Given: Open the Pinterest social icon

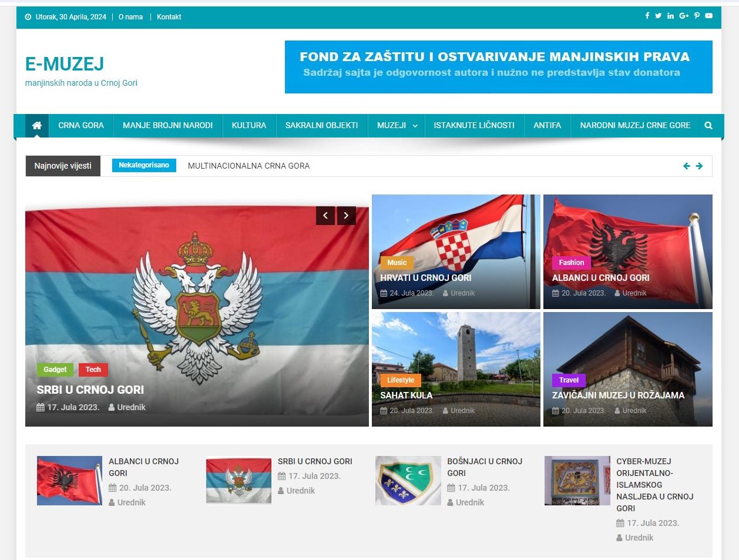Looking at the screenshot, I should coord(697,16).
